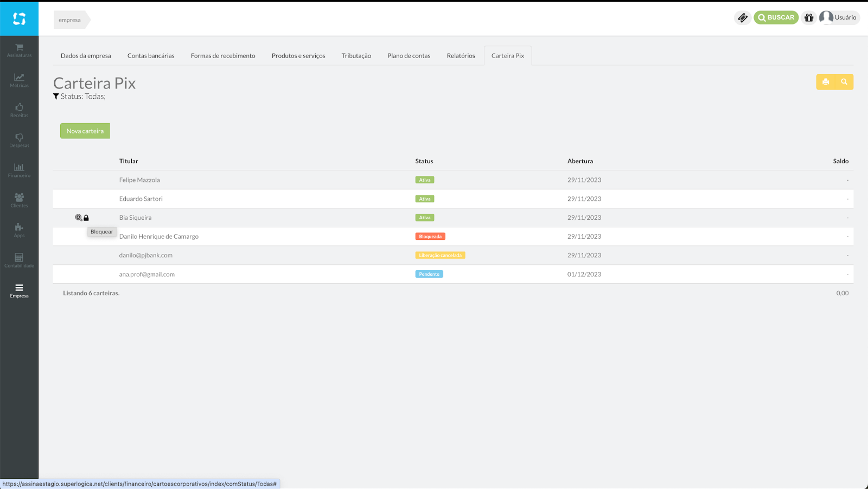Screen dimensions: 868x489
Task: Click the BUSCAR button
Action: coord(776,18)
